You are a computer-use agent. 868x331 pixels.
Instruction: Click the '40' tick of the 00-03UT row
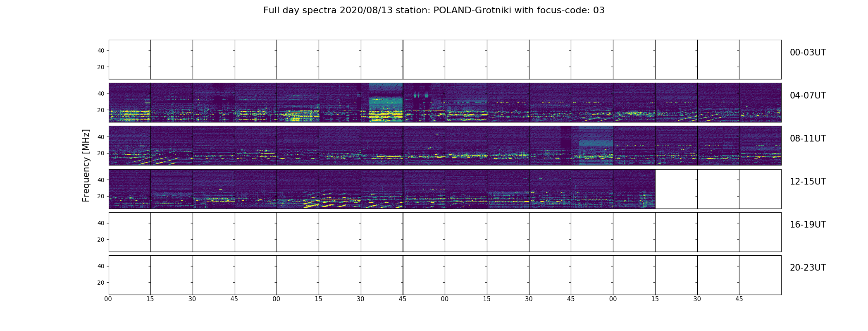[101, 50]
